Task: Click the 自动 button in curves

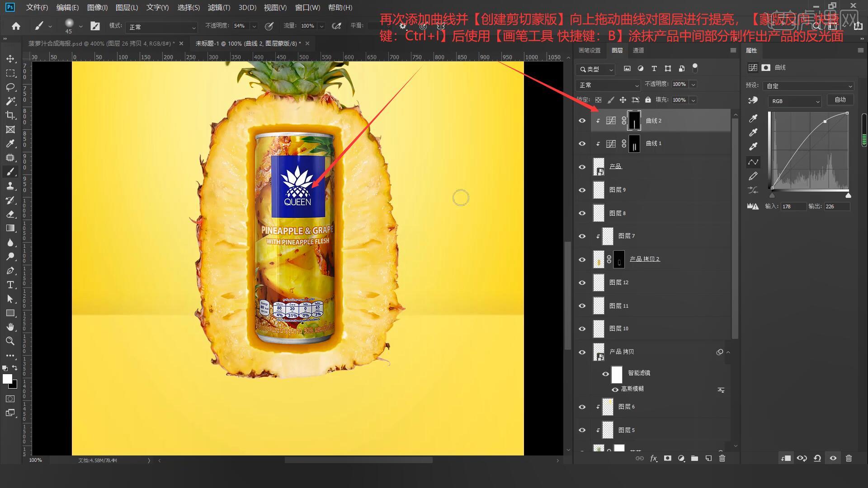Action: click(840, 100)
